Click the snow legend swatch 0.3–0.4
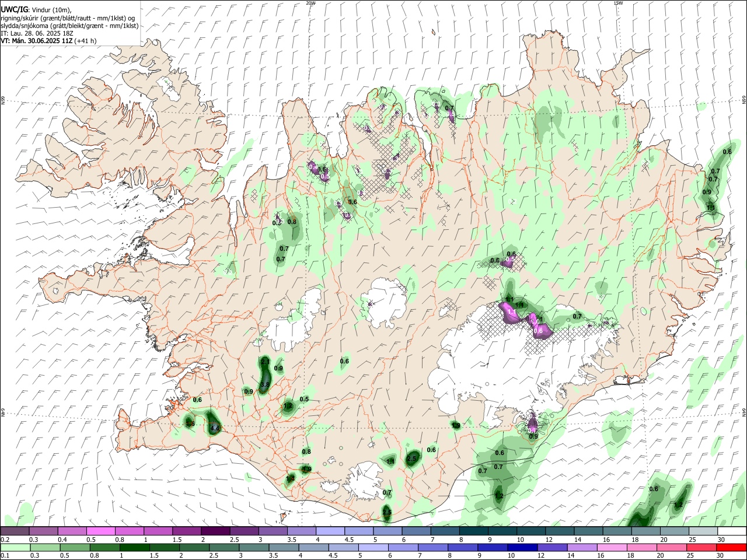Screen dimensions: 747x560 44,531
